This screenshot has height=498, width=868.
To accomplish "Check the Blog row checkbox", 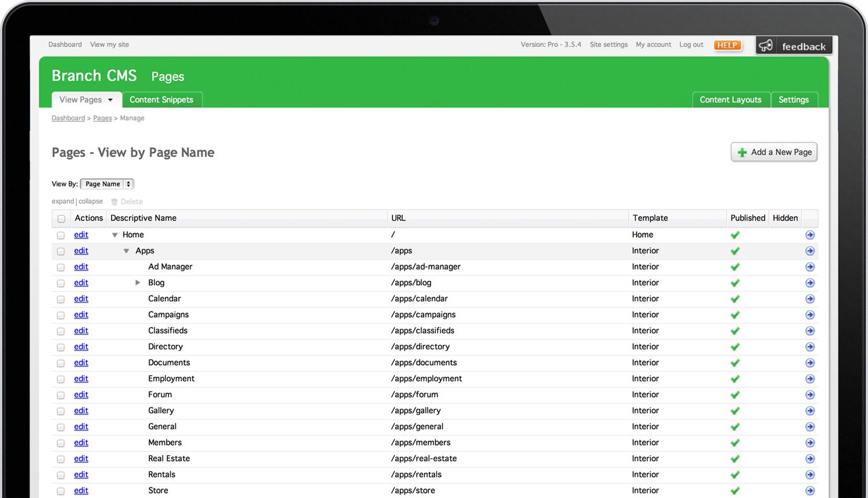I will coord(61,283).
